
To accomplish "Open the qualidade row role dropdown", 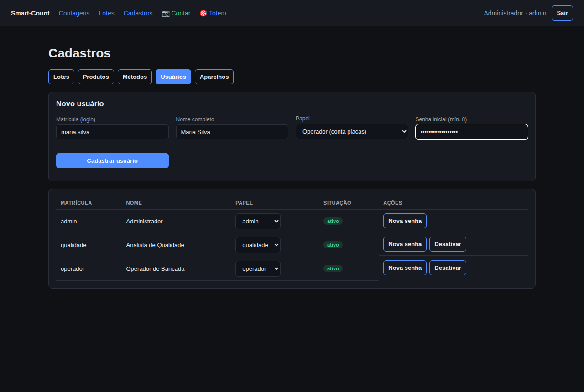I will pos(258,245).
